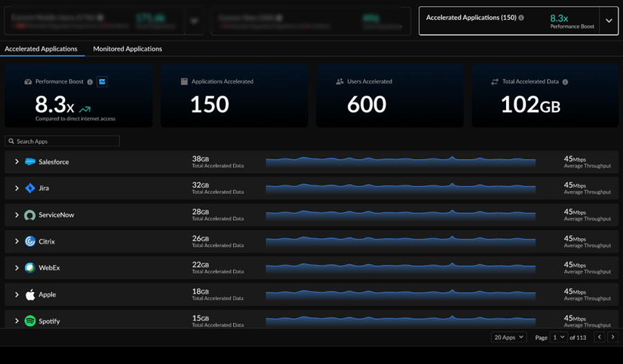
Task: Click the Apple logo
Action: pyautogui.click(x=30, y=295)
